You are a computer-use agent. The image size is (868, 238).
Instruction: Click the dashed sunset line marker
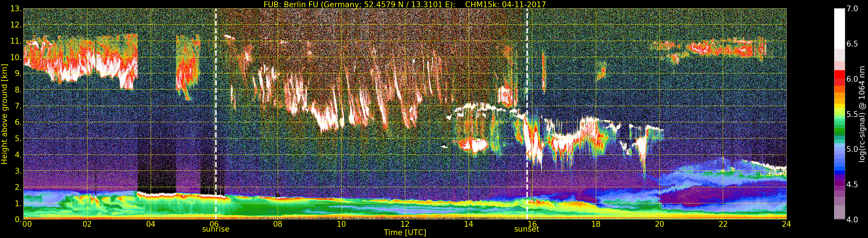(527, 114)
